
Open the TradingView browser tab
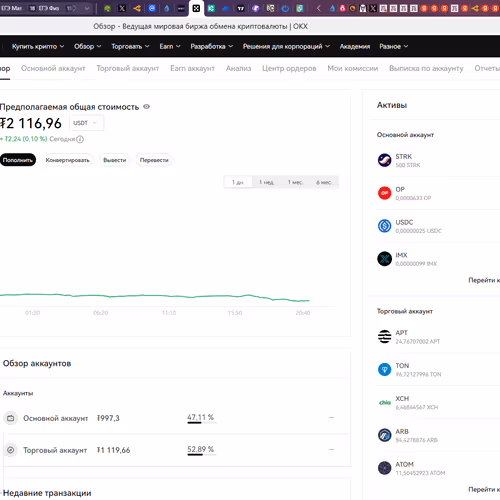[241, 8]
